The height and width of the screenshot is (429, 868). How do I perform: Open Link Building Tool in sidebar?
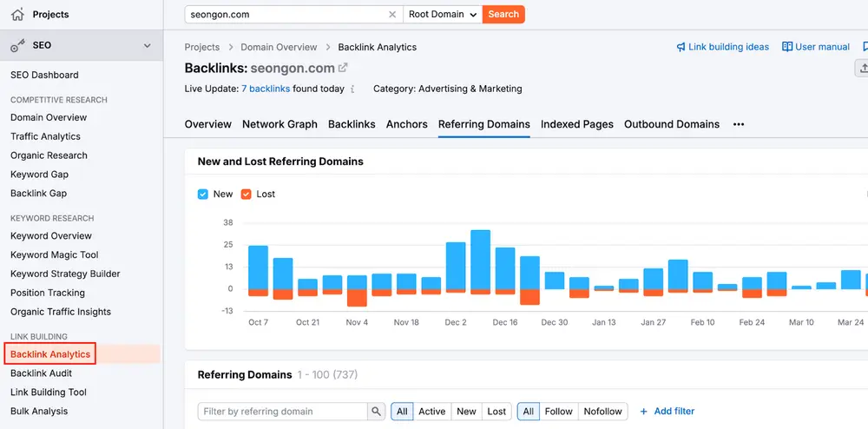[x=49, y=392]
